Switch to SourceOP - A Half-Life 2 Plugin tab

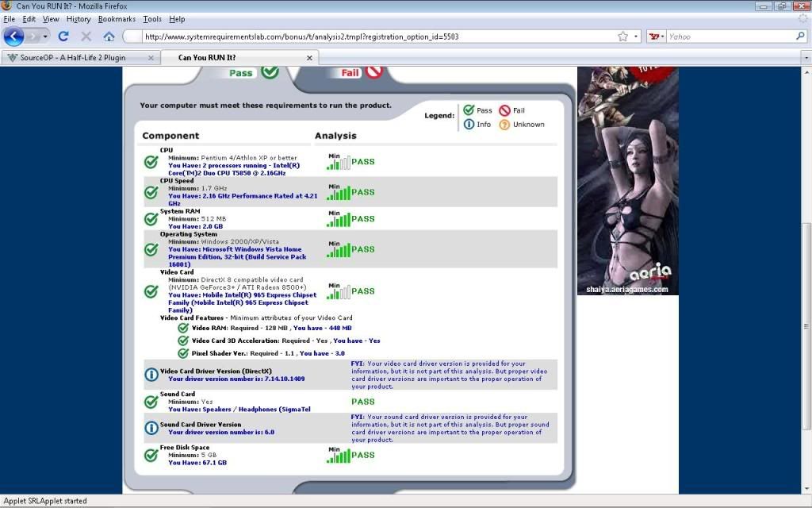tap(80, 57)
